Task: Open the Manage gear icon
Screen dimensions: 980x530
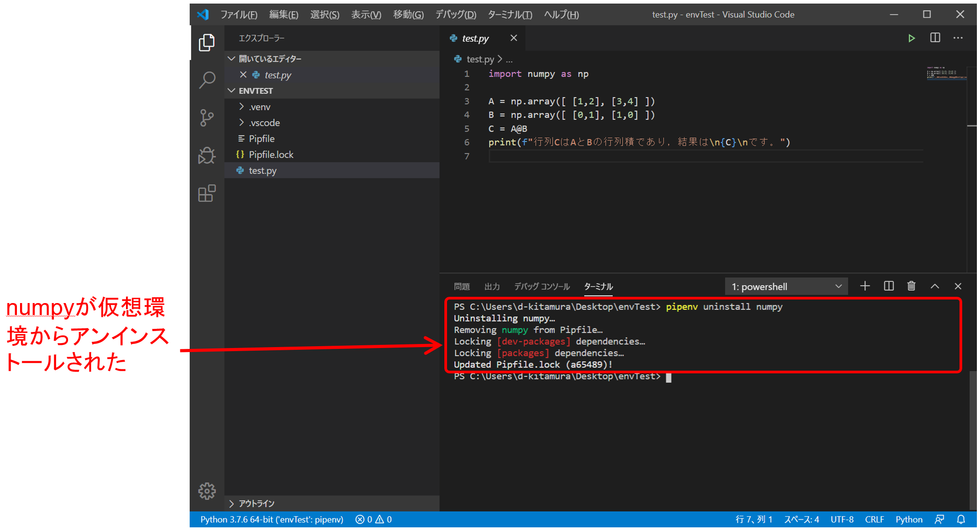Action: [x=207, y=491]
